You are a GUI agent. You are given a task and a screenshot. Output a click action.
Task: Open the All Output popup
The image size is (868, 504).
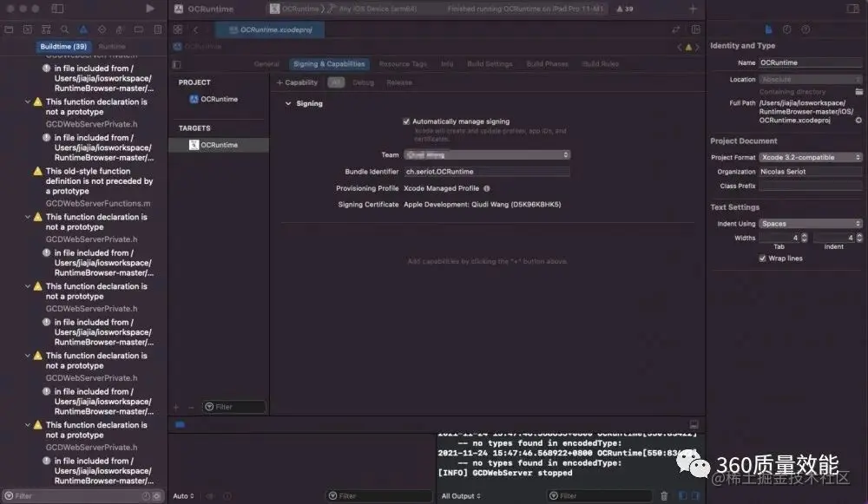coord(461,495)
